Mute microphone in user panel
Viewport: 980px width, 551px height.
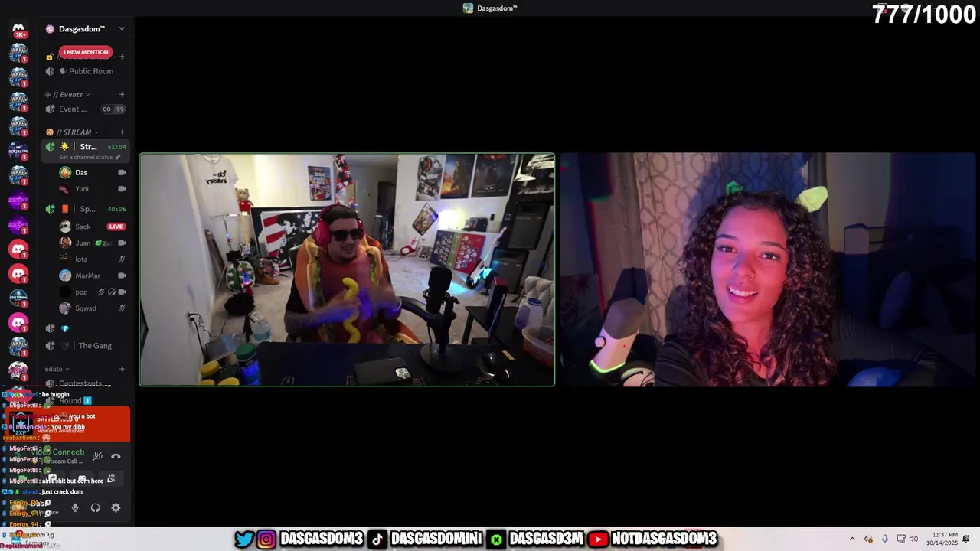click(x=74, y=507)
